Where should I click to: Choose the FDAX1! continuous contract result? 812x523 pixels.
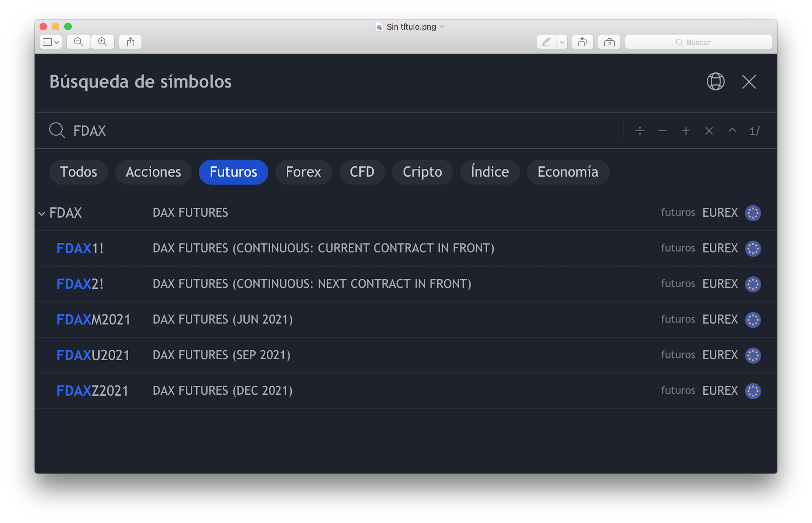pyautogui.click(x=80, y=248)
